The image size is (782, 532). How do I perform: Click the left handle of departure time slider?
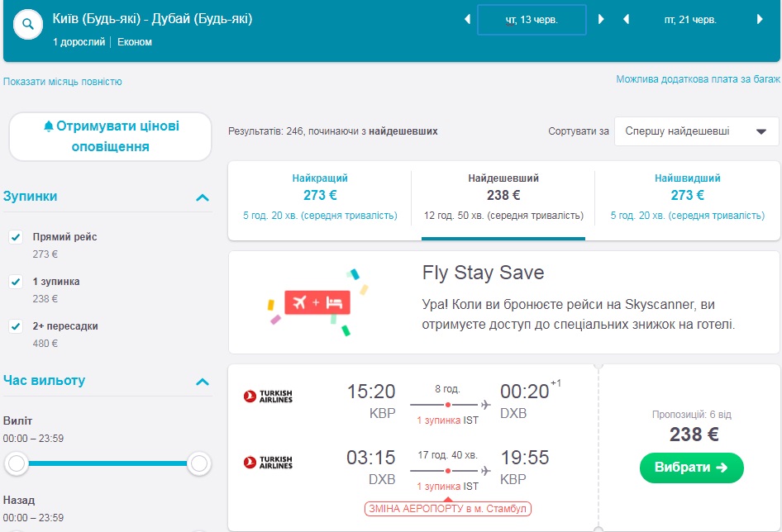coord(17,464)
